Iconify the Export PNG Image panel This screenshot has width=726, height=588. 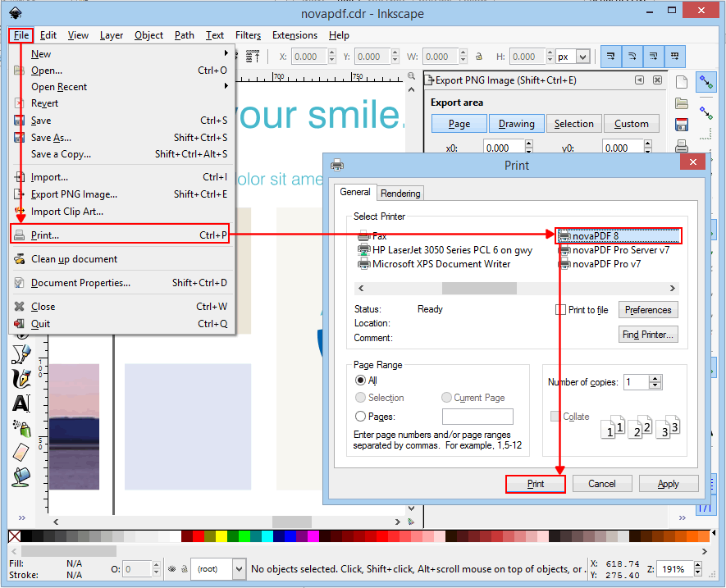(x=639, y=80)
